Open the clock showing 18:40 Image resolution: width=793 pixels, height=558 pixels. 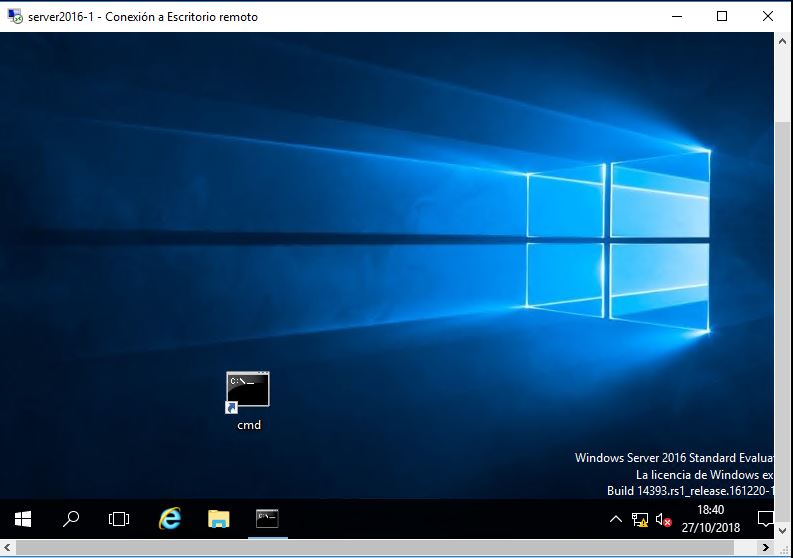709,518
